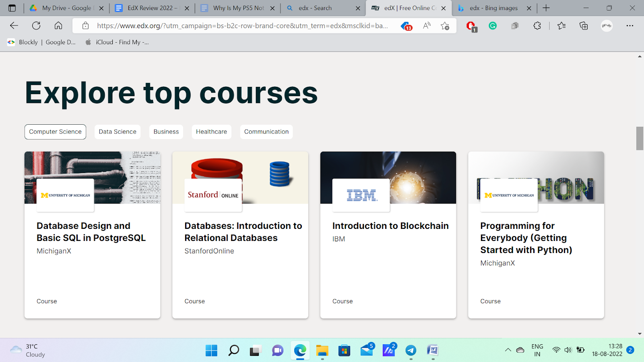The width and height of the screenshot is (644, 362).
Task: Click the page vertical scrollbar thumb
Action: [640, 138]
